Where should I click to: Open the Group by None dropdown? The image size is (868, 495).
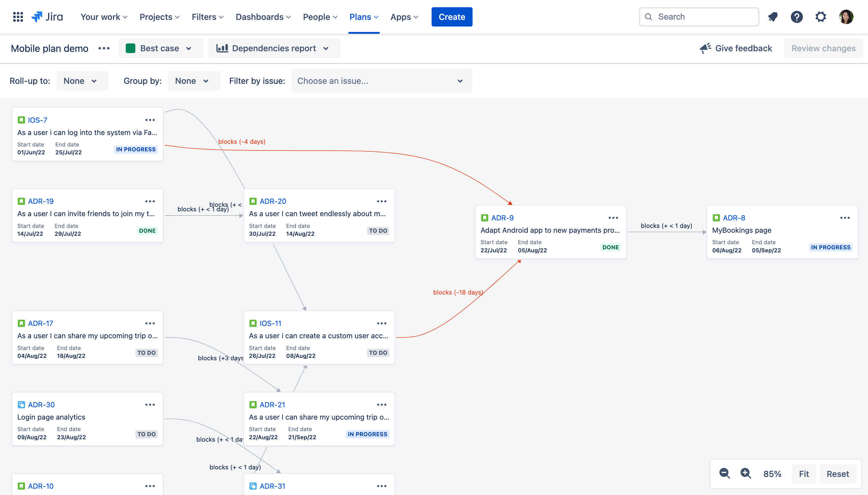pos(194,81)
